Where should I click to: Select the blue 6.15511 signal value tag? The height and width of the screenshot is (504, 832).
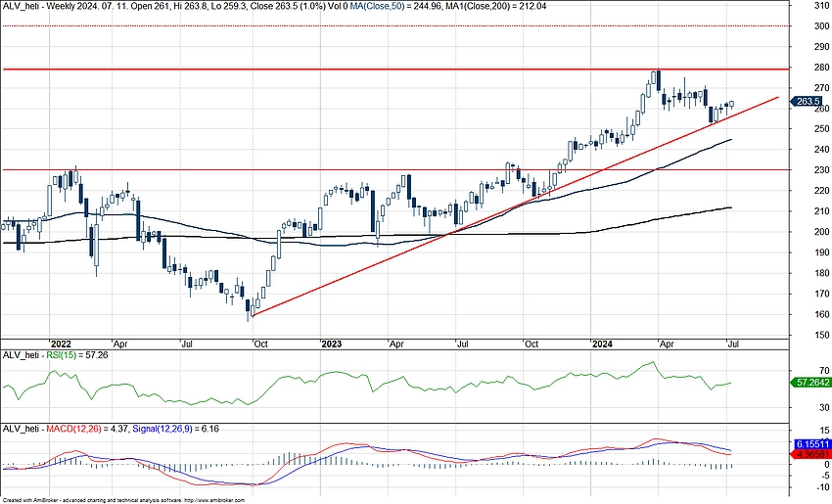point(811,444)
